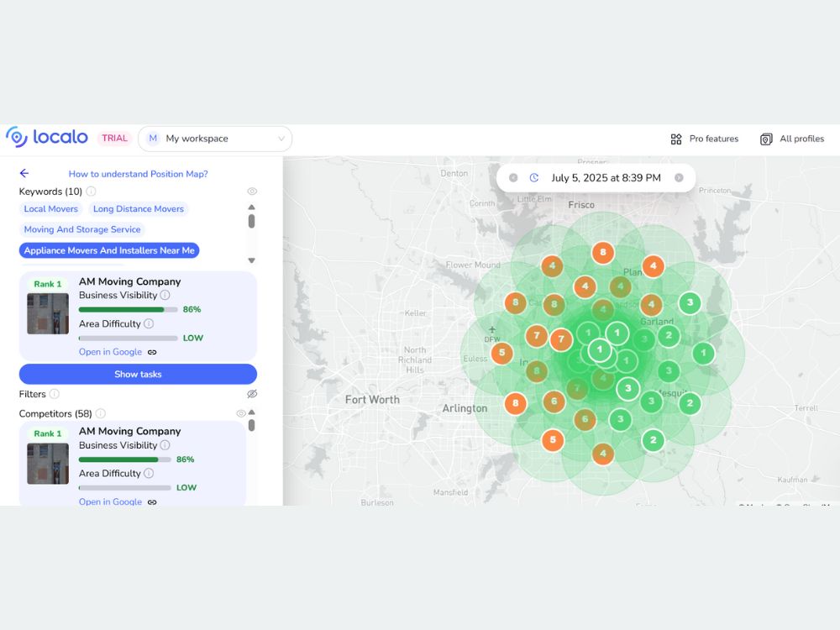Screen dimensions: 840x630
Task: Toggle the Competitors eye icon
Action: [x=241, y=413]
